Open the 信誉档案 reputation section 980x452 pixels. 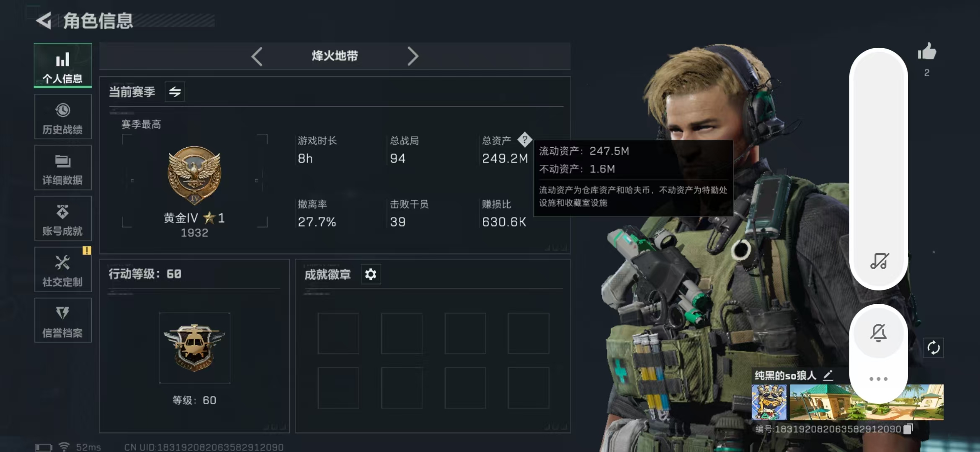point(63,321)
